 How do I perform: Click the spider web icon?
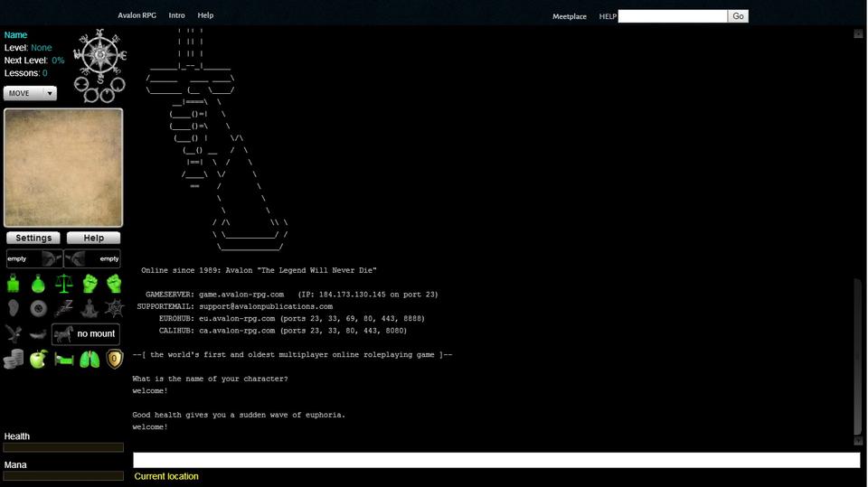[114, 309]
